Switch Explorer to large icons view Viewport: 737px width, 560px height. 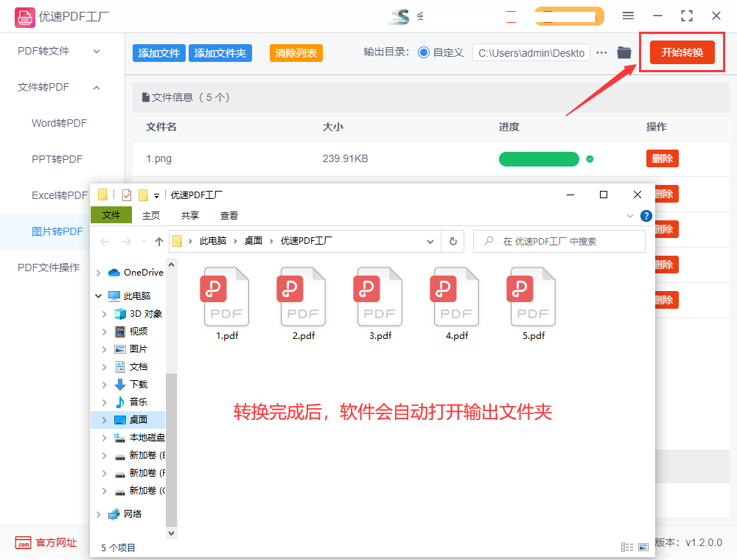point(643,547)
